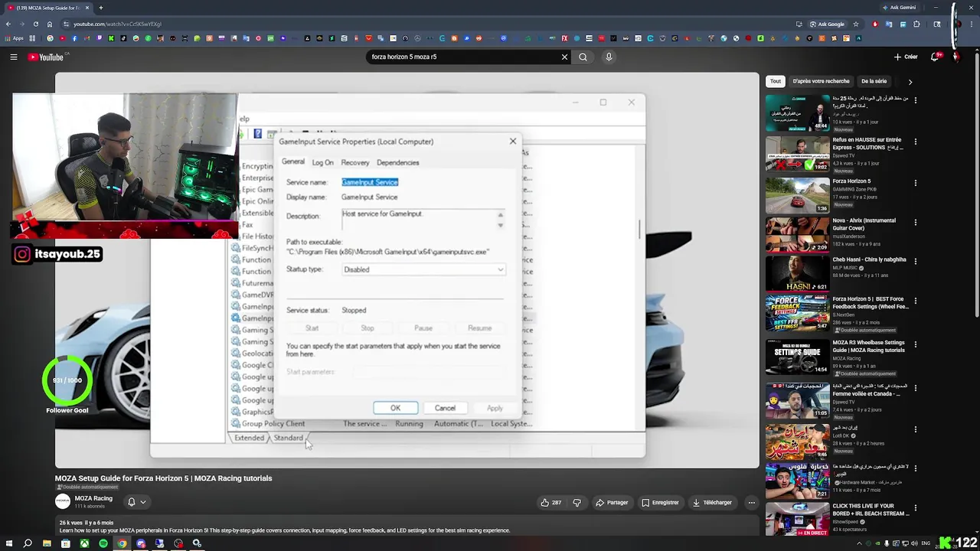The width and height of the screenshot is (980, 551).
Task: Select Group Policy Client service row
Action: pos(381,423)
